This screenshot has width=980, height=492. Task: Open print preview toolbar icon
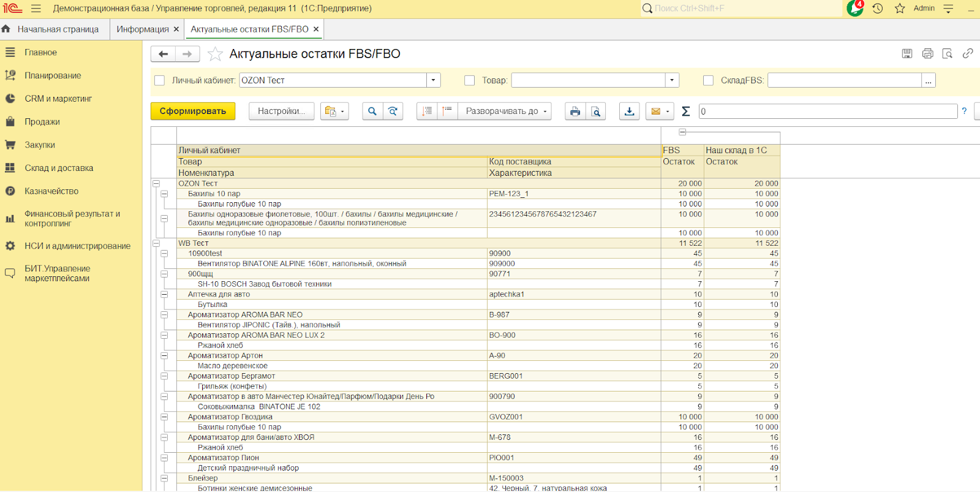click(596, 111)
